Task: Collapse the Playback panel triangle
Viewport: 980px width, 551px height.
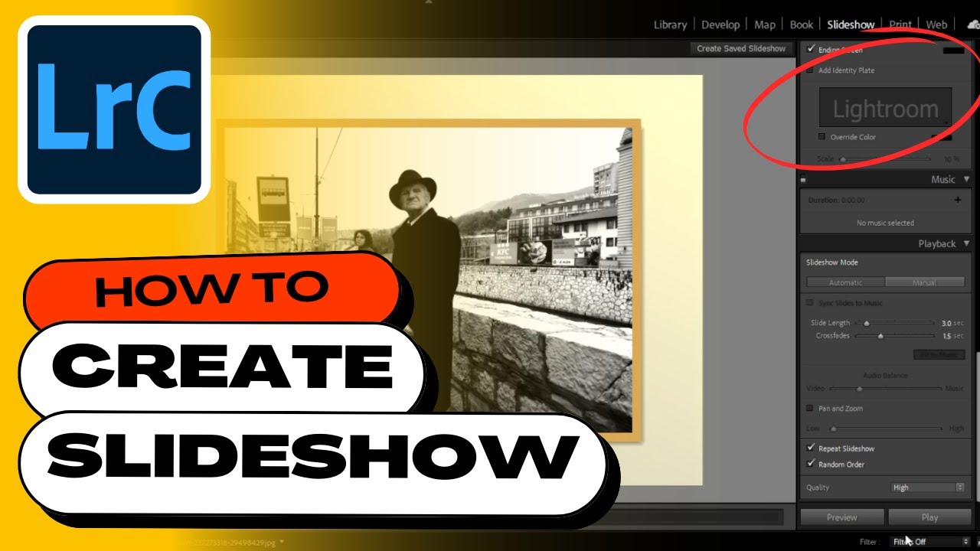Action: click(967, 243)
